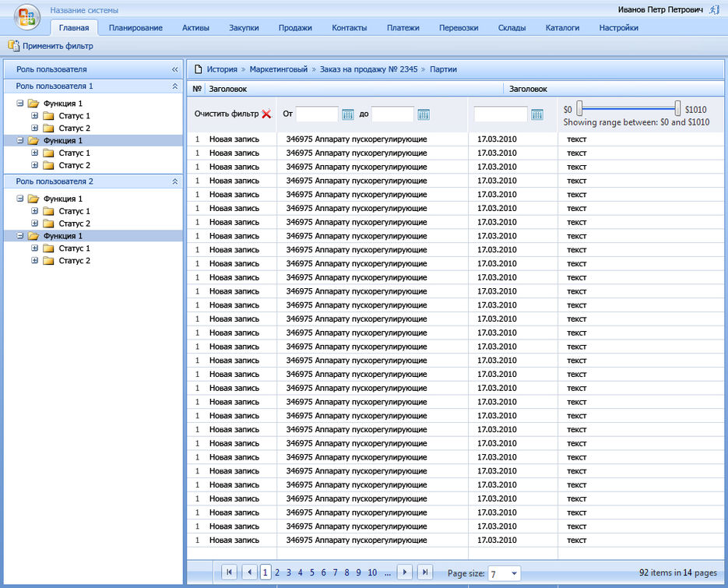728x588 pixels.
Task: Expand first Статус 1 under Роль пользователя 1
Action: [35, 115]
